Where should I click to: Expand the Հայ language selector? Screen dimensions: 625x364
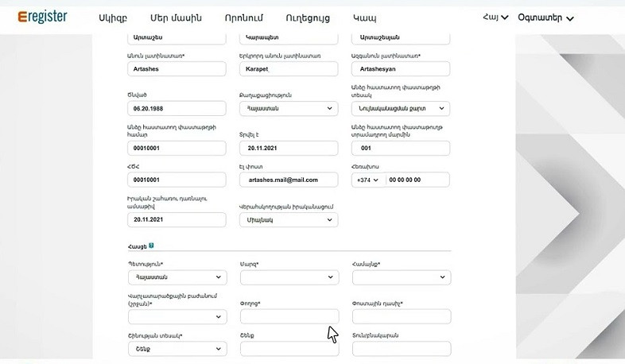coord(495,17)
